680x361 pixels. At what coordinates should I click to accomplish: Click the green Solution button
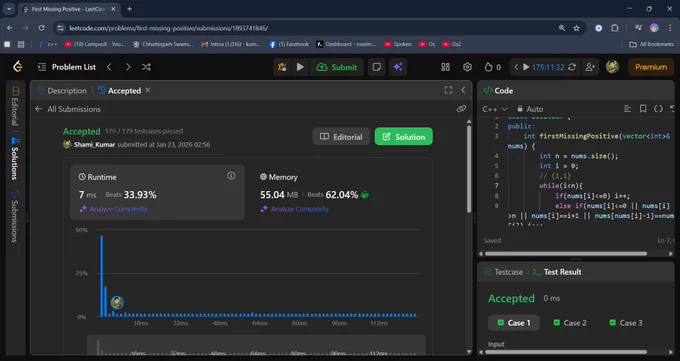coord(403,137)
